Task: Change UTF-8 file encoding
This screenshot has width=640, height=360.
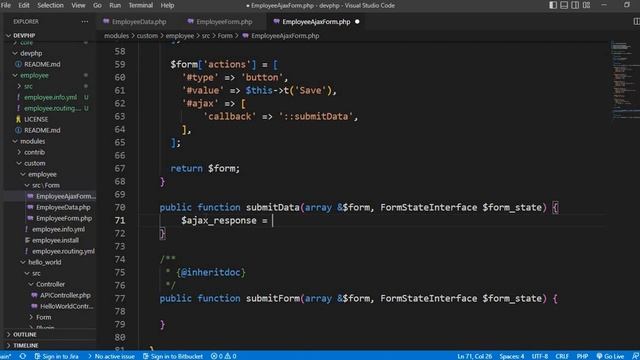Action: 540,356
